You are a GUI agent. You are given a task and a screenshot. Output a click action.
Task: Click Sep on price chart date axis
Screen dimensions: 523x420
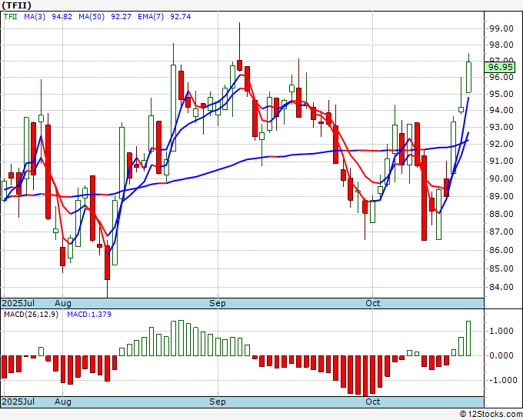point(218,303)
